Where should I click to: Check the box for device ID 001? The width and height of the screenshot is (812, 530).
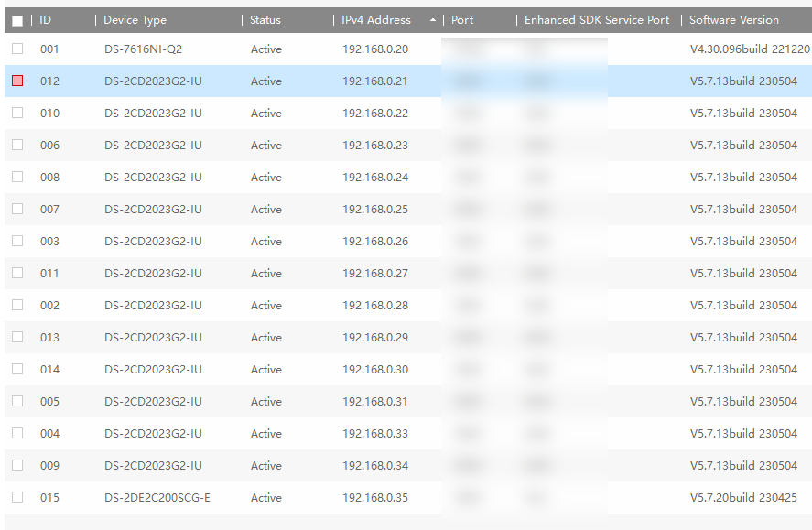[x=17, y=49]
